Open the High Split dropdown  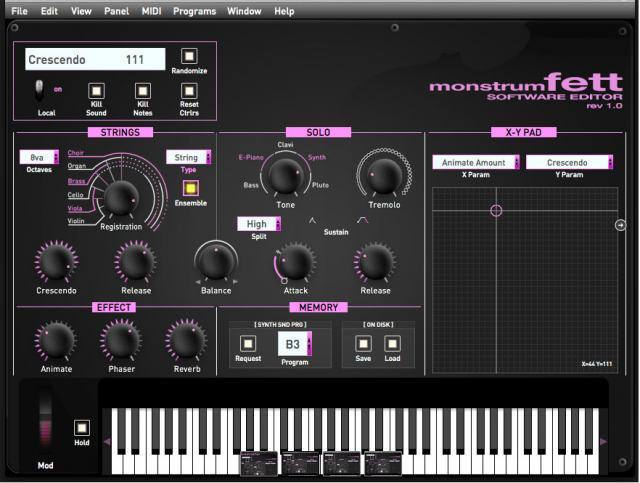[x=259, y=224]
